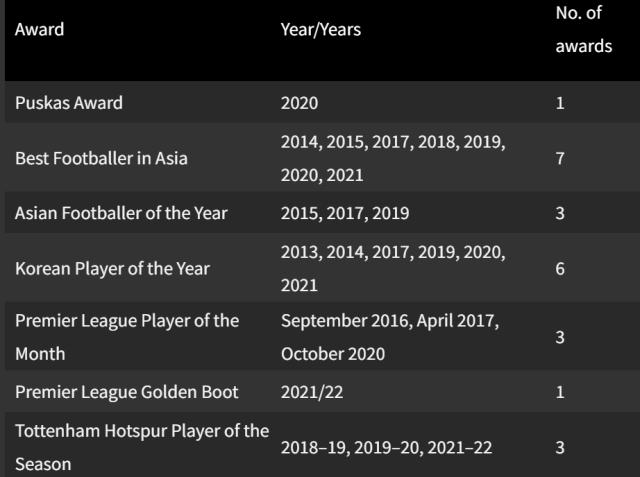This screenshot has height=477, width=640.
Task: Select the Puskas Award cell
Action: pyautogui.click(x=67, y=103)
